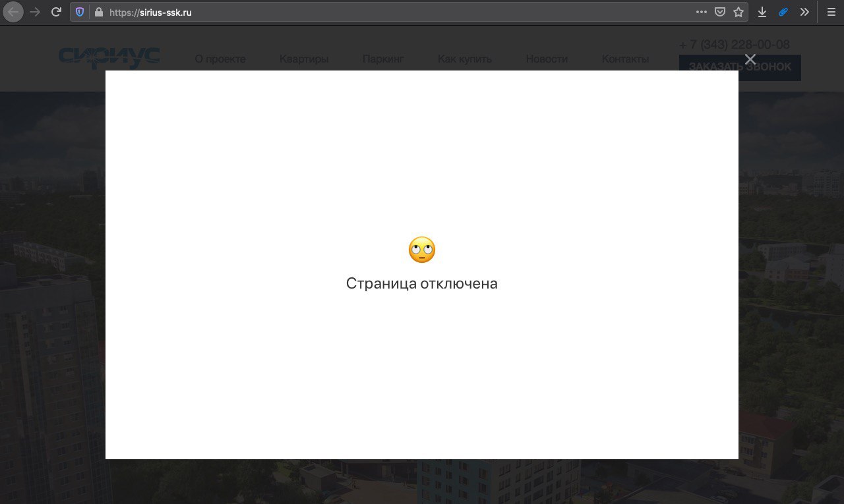844x504 pixels.
Task: Open the Новости menu item
Action: click(547, 59)
